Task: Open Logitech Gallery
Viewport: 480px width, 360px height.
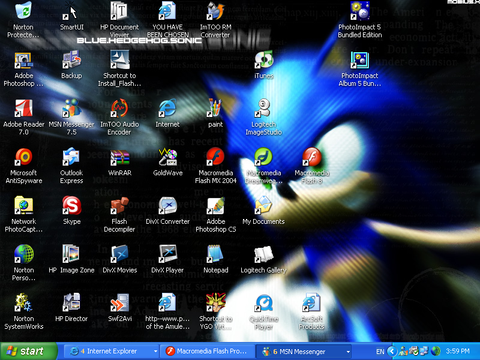Action: pyautogui.click(x=264, y=255)
